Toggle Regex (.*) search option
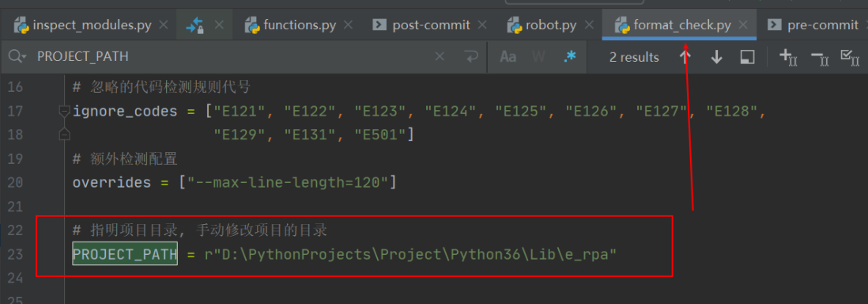The image size is (868, 304). [x=570, y=56]
